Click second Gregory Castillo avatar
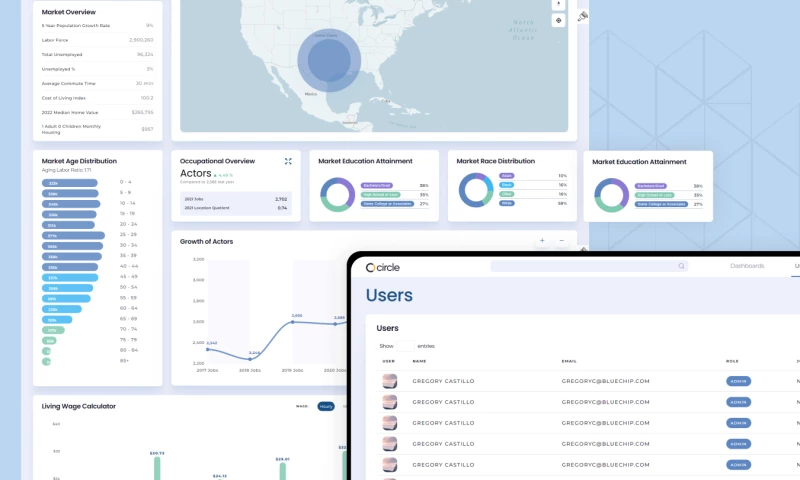 pyautogui.click(x=390, y=402)
